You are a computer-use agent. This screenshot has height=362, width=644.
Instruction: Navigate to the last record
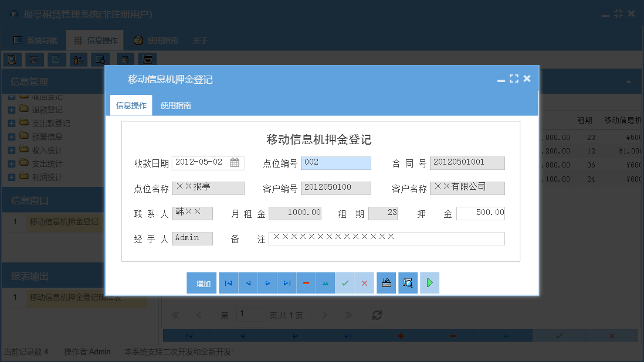(287, 283)
